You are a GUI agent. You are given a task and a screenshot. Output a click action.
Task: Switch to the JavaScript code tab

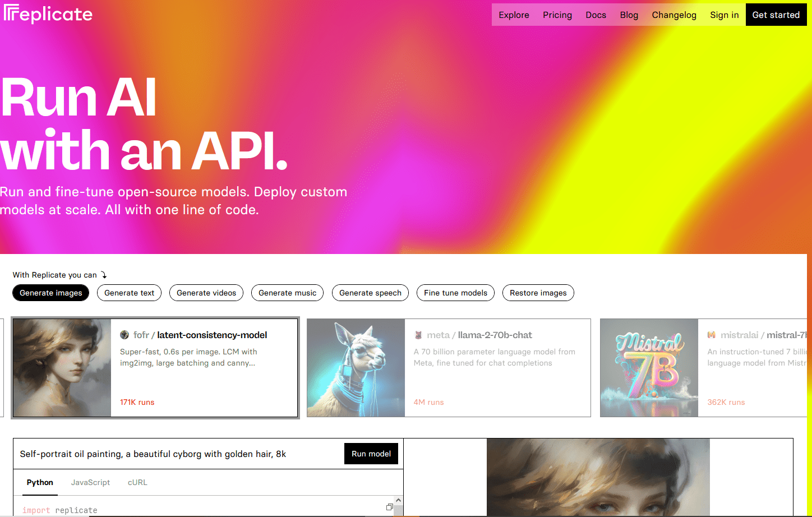[90, 482]
